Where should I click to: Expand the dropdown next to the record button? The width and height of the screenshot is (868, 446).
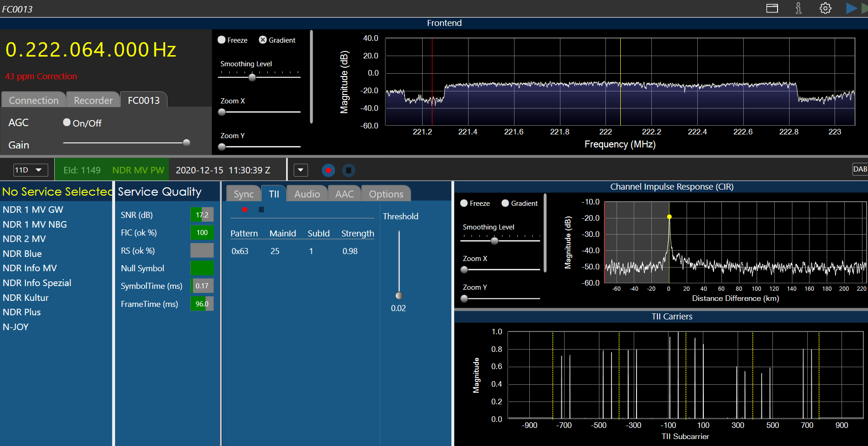point(301,170)
